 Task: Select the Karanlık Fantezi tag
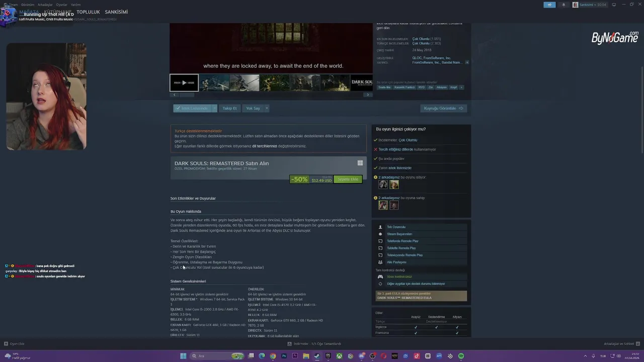pyautogui.click(x=405, y=87)
